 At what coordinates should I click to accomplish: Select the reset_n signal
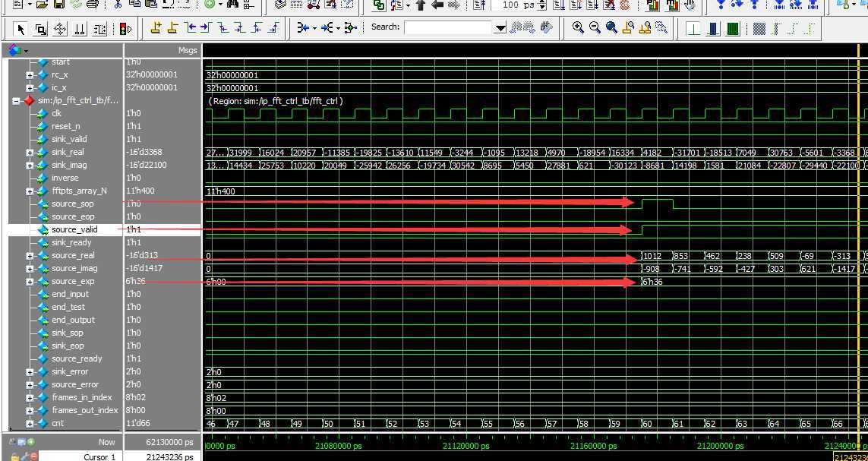pyautogui.click(x=66, y=126)
